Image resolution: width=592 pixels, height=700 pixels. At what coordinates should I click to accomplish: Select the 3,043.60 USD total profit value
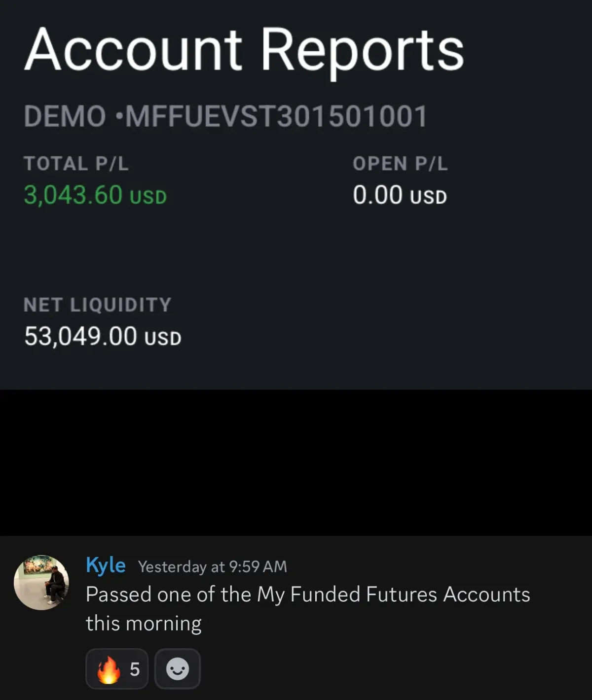point(95,195)
